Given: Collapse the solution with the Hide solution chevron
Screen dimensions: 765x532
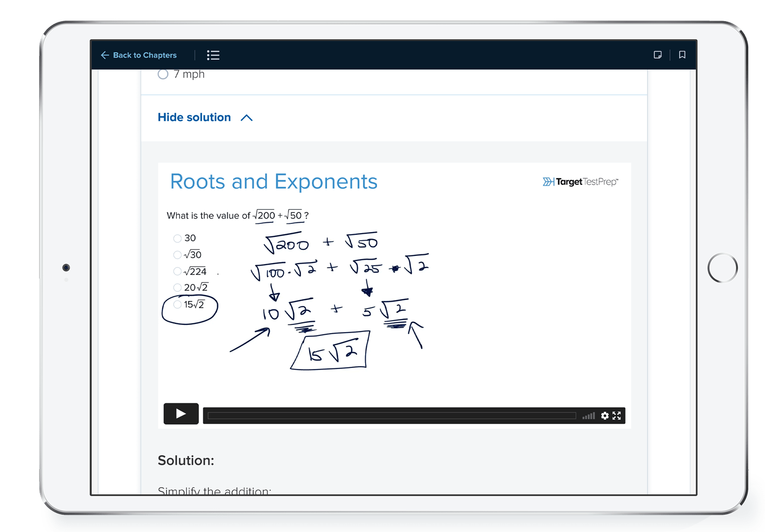Looking at the screenshot, I should (x=247, y=117).
